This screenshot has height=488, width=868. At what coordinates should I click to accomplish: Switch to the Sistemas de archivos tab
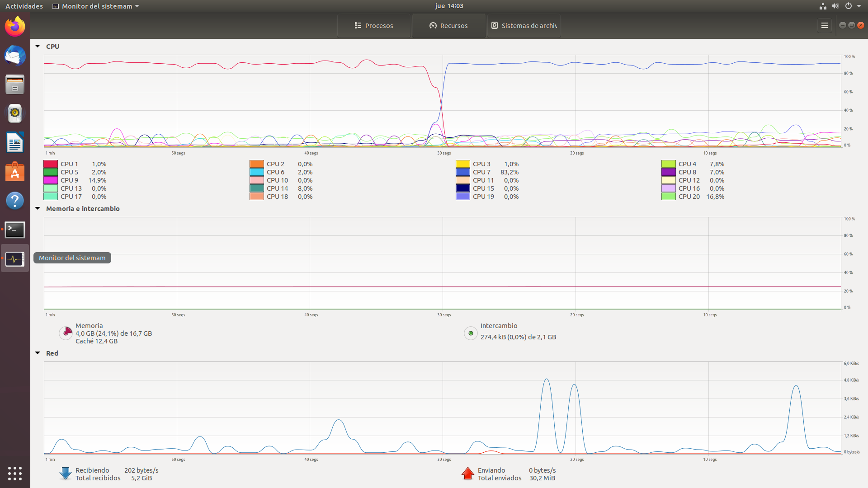pyautogui.click(x=524, y=26)
